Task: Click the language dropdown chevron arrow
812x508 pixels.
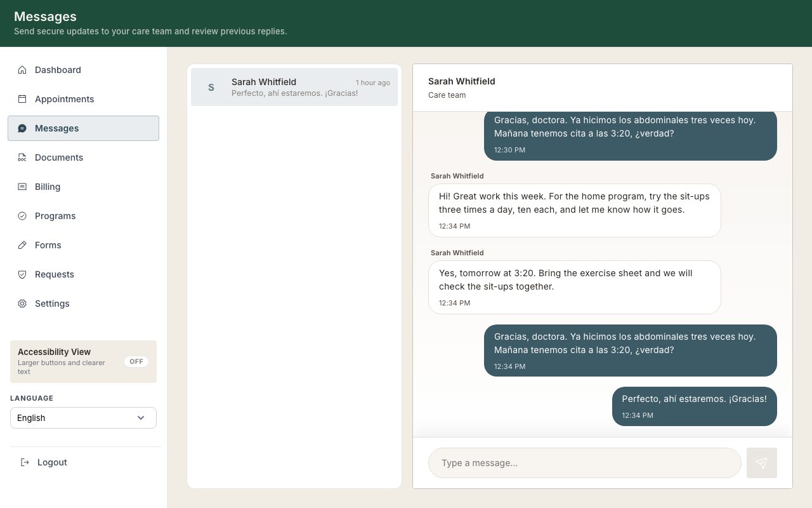Action: click(x=141, y=418)
